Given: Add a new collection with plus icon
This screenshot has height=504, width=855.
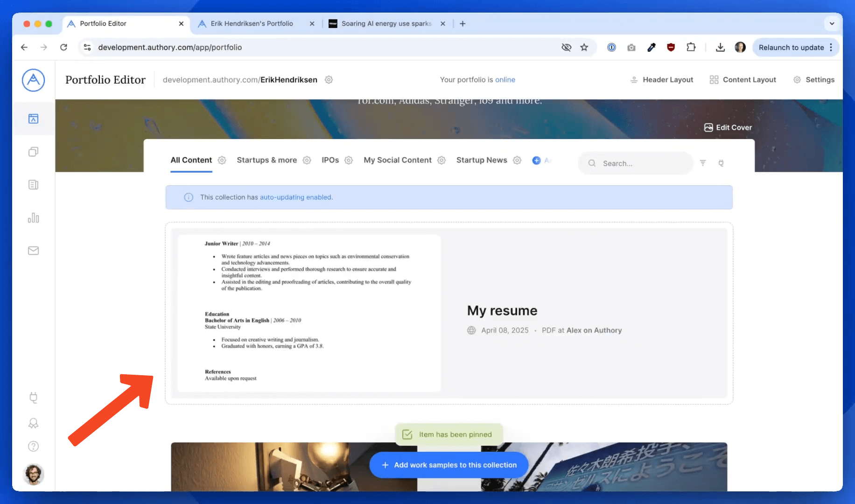Looking at the screenshot, I should (x=536, y=161).
